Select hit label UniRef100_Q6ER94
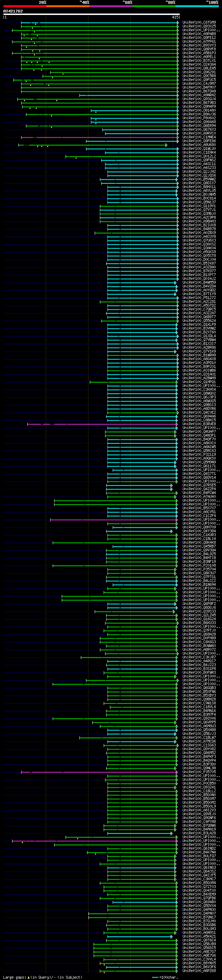The height and width of the screenshot is (980, 222). 199,125
